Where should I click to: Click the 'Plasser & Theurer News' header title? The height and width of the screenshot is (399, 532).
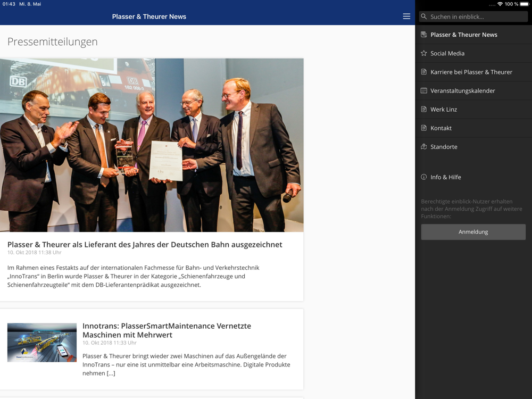[149, 16]
